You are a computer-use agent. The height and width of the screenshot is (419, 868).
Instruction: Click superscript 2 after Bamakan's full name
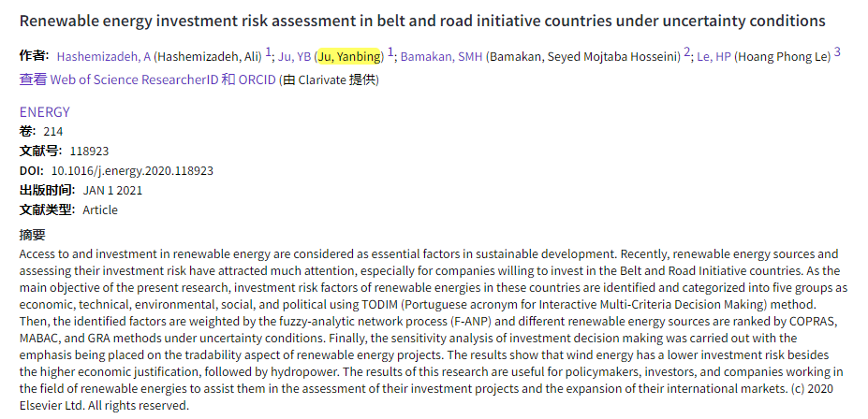tap(687, 52)
